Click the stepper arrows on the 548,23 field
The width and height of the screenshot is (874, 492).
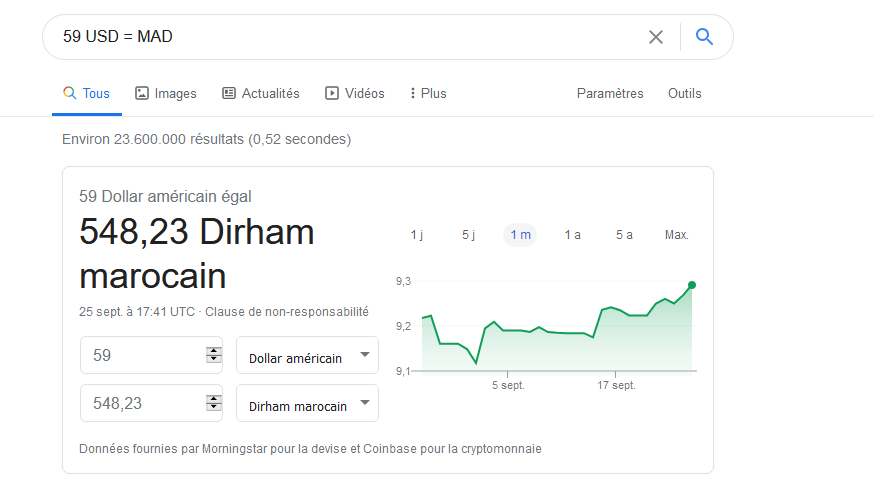[x=213, y=403]
